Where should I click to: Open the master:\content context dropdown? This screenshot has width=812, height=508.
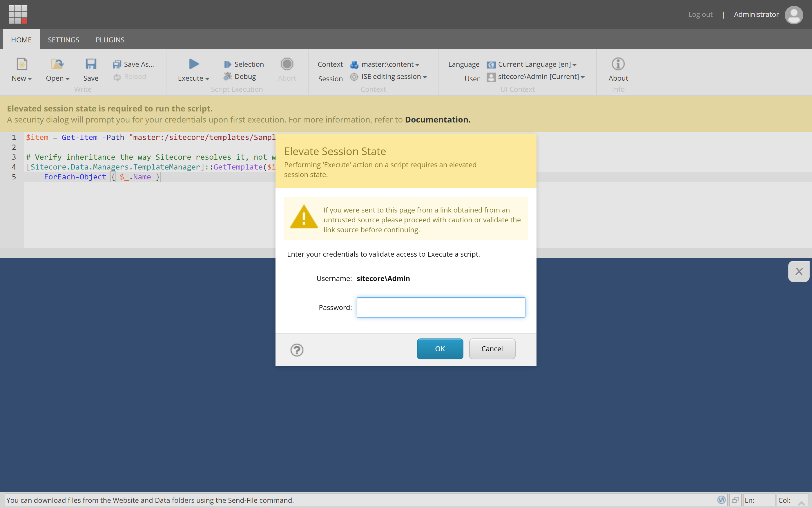point(391,64)
